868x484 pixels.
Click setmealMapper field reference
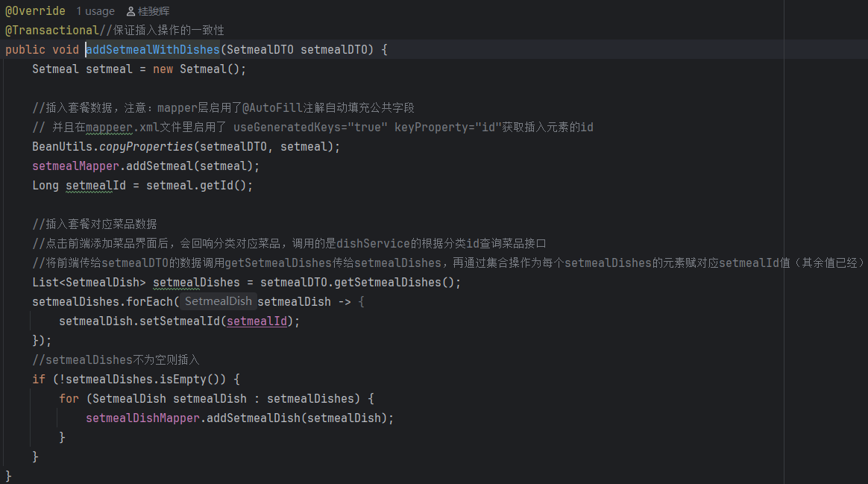[x=76, y=166]
